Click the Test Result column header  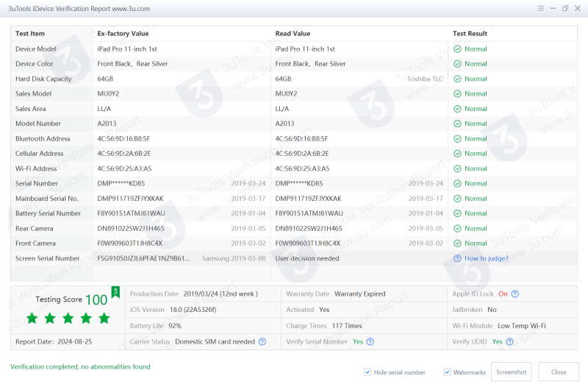point(470,33)
